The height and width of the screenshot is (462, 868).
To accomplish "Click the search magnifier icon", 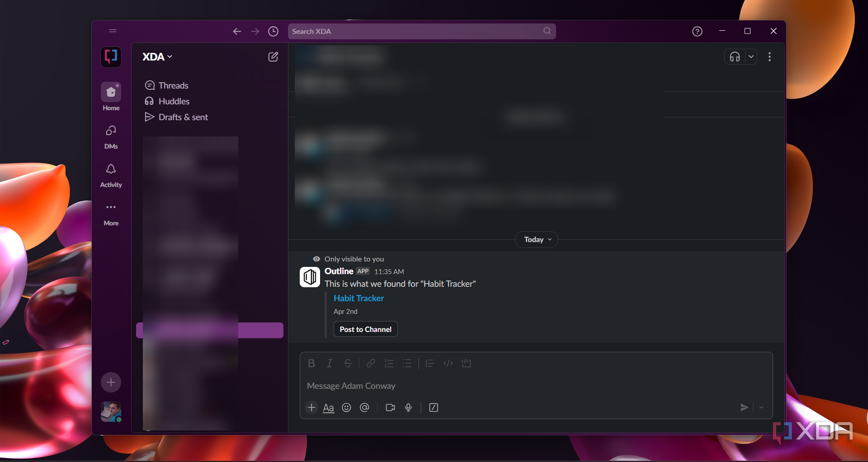I will 547,31.
